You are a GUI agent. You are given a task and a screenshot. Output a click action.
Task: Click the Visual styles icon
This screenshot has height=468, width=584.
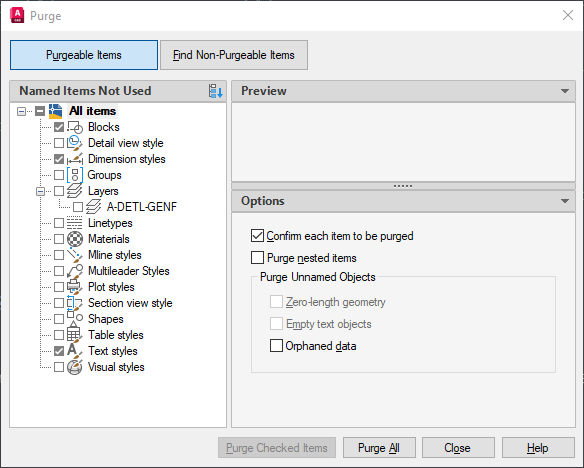click(x=74, y=367)
